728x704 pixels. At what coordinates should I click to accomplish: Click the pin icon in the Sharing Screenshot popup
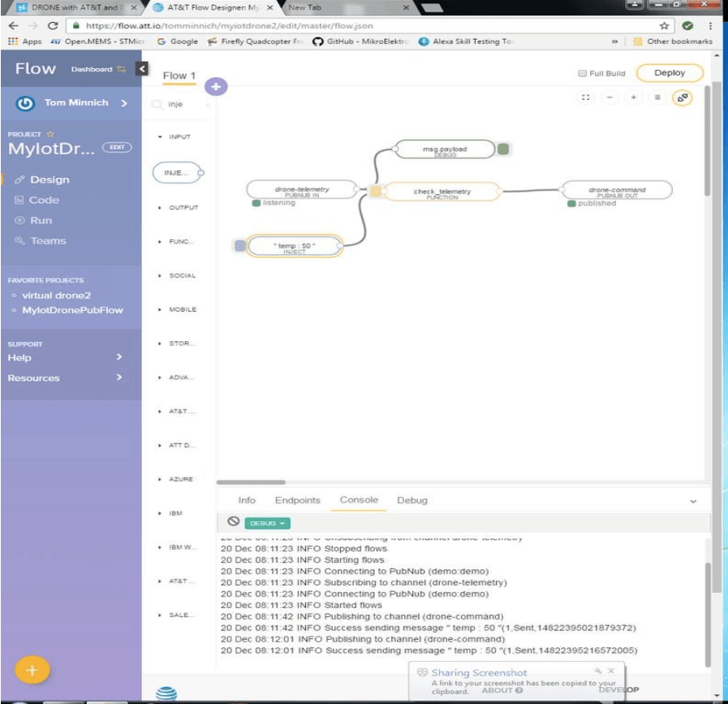coord(598,671)
